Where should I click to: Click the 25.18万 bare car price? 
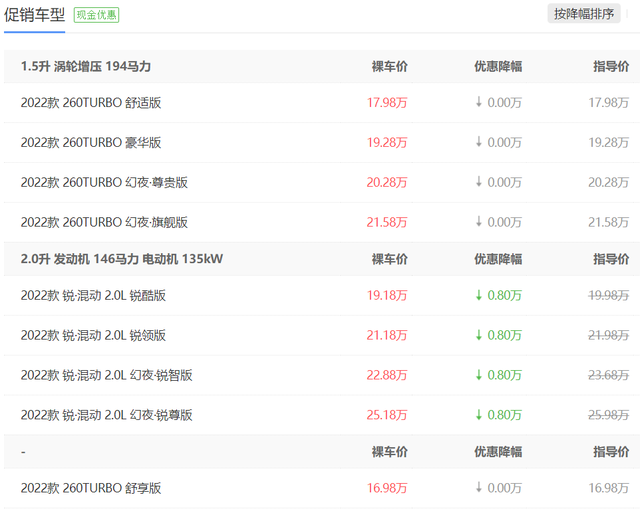pos(387,415)
